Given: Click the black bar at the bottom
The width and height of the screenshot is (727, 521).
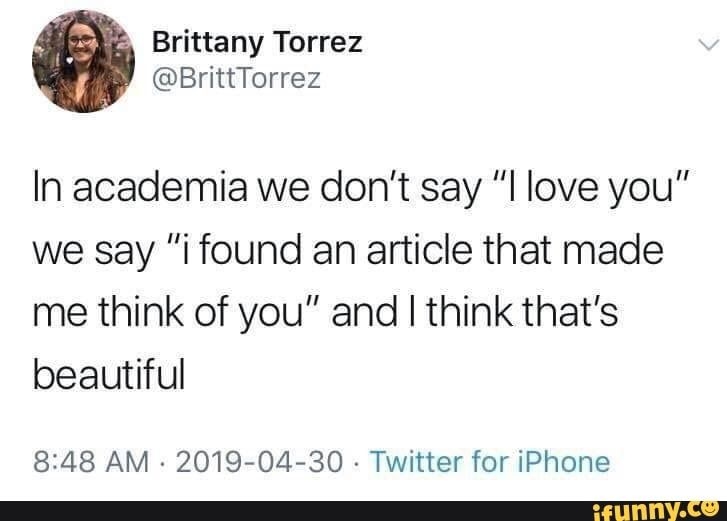Looking at the screenshot, I should coord(300,508).
